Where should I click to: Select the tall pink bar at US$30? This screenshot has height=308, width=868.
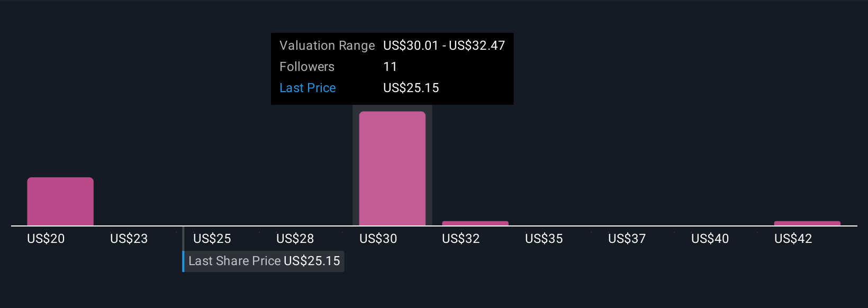(x=392, y=168)
